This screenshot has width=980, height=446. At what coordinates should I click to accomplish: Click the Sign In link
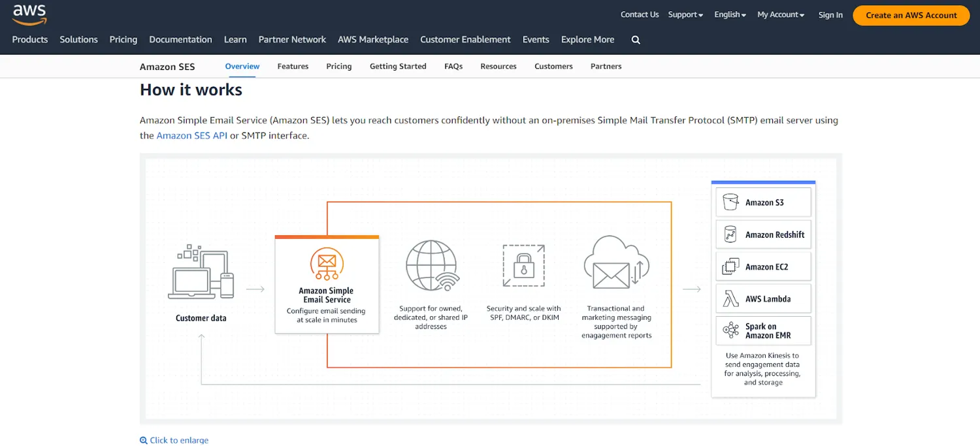[830, 14]
